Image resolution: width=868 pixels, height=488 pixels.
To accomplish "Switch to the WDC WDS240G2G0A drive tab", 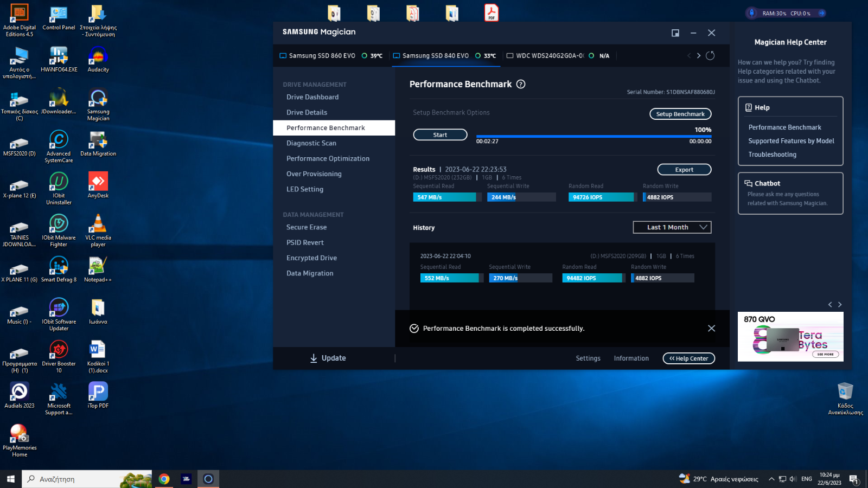I will click(x=558, y=55).
